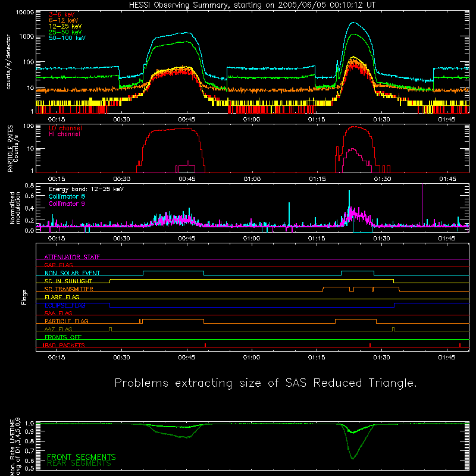Click the 'Problems extracting size of SAS' message
Image resolution: width=476 pixels, height=476 pixels.
265,383
